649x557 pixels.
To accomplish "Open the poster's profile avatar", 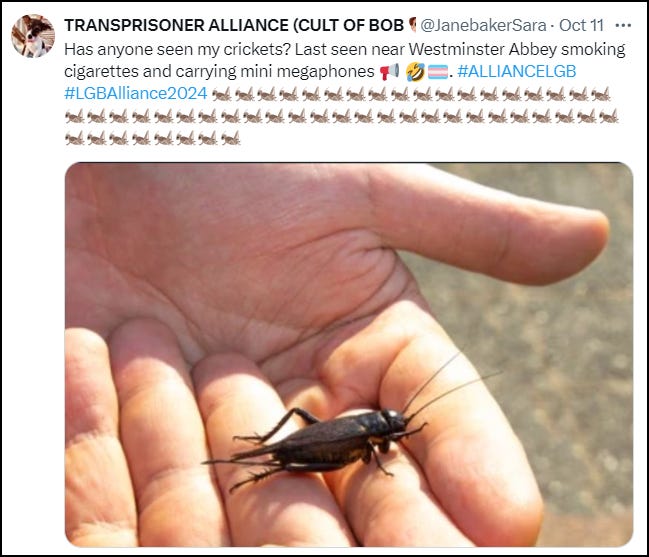I will (x=33, y=36).
